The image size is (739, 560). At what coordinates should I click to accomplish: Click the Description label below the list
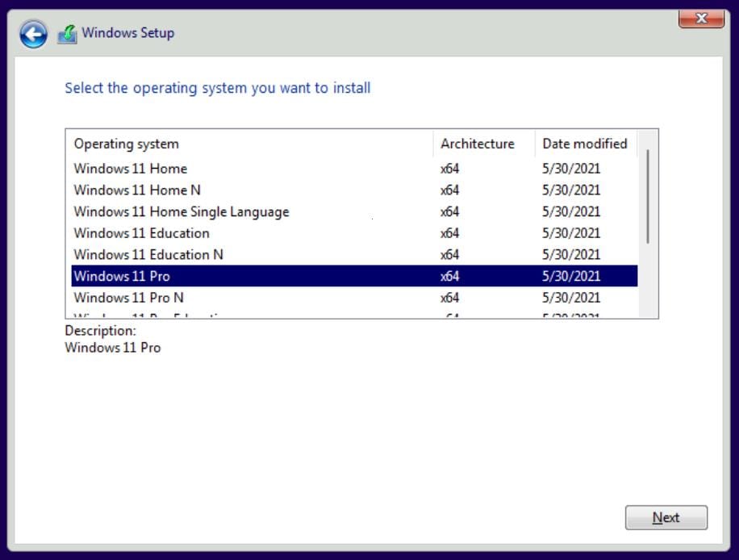[100, 331]
